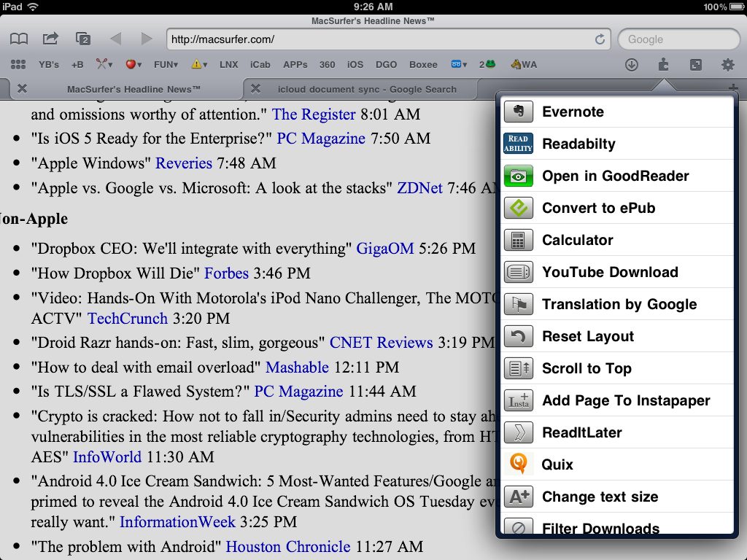Reload page with refresh icon

(600, 39)
